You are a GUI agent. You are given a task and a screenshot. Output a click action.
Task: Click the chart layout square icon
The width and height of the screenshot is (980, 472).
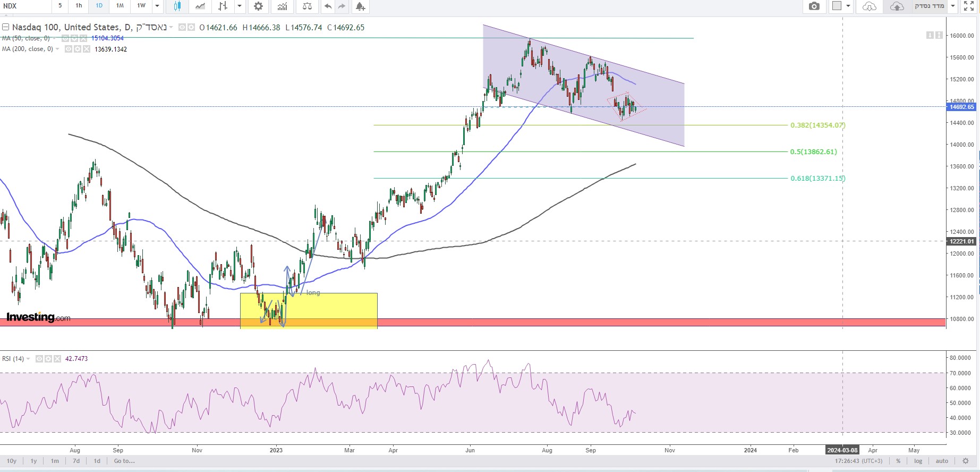pos(837,6)
